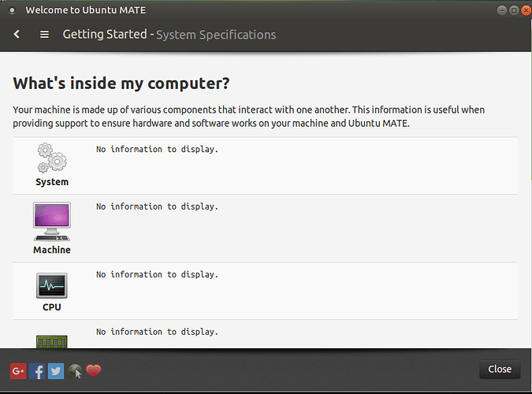Close window with orange X button
This screenshot has height=394, width=532.
click(x=526, y=10)
